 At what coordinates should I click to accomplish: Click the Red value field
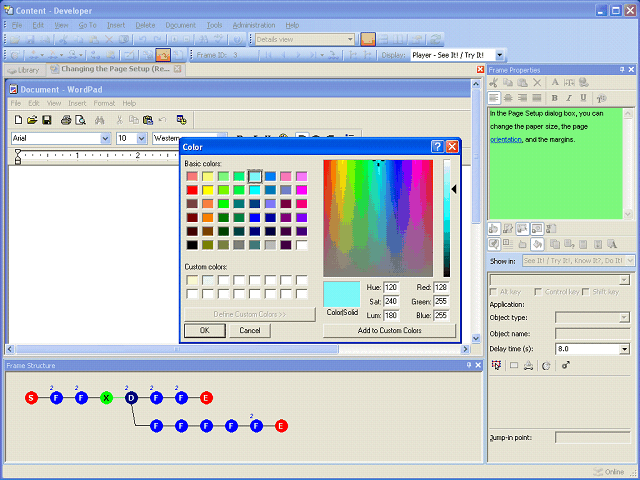coord(441,287)
